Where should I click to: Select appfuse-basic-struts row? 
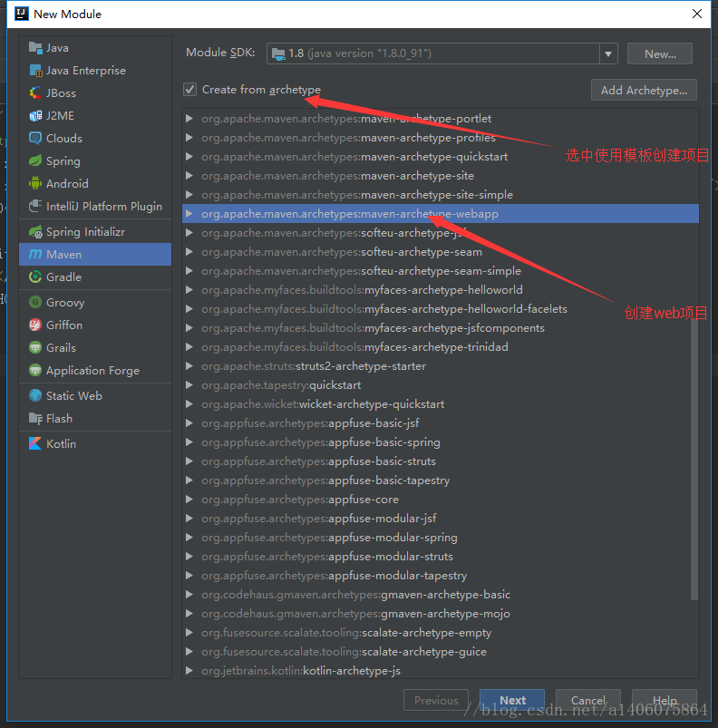pyautogui.click(x=441, y=461)
